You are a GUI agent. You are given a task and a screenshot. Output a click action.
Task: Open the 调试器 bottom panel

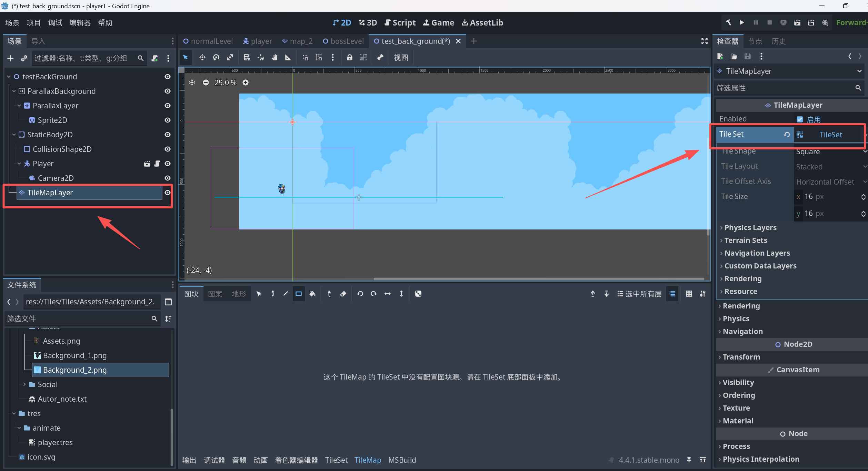tap(214, 460)
